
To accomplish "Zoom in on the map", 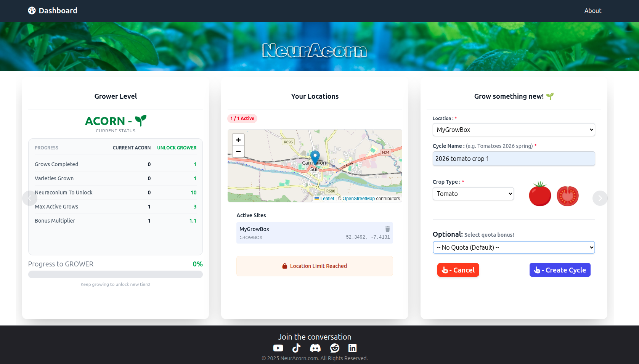I will click(238, 140).
